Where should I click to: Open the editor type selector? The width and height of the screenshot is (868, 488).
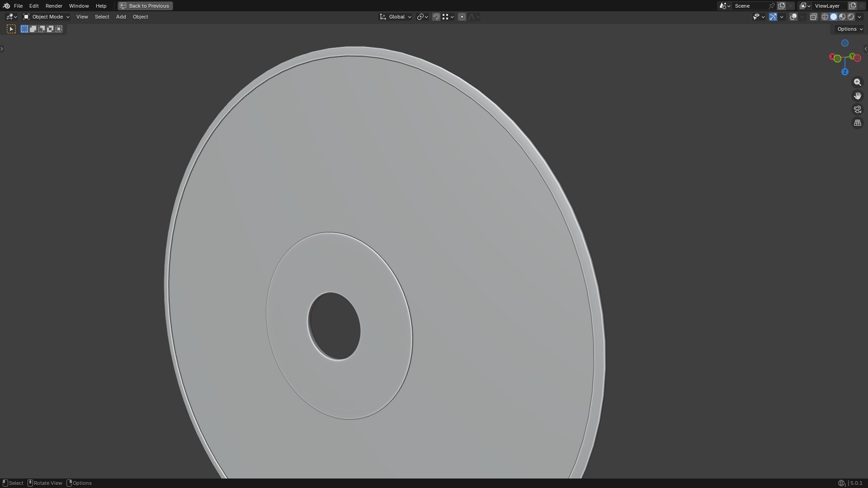point(11,17)
